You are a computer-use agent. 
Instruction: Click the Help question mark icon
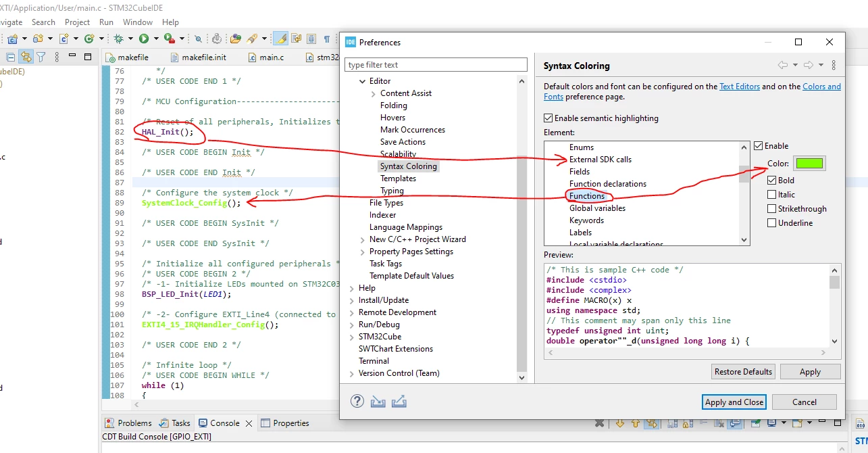357,401
